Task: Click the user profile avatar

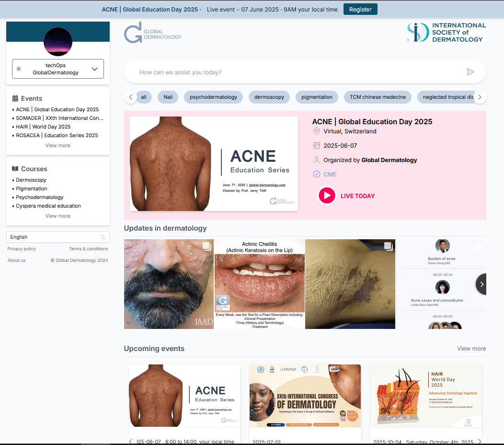Action: (x=58, y=42)
